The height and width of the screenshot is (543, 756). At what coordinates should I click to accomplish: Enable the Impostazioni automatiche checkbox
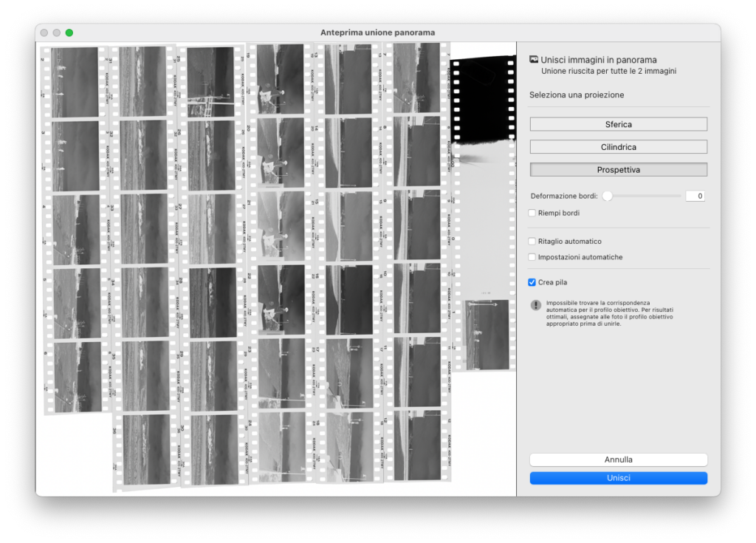pos(532,257)
